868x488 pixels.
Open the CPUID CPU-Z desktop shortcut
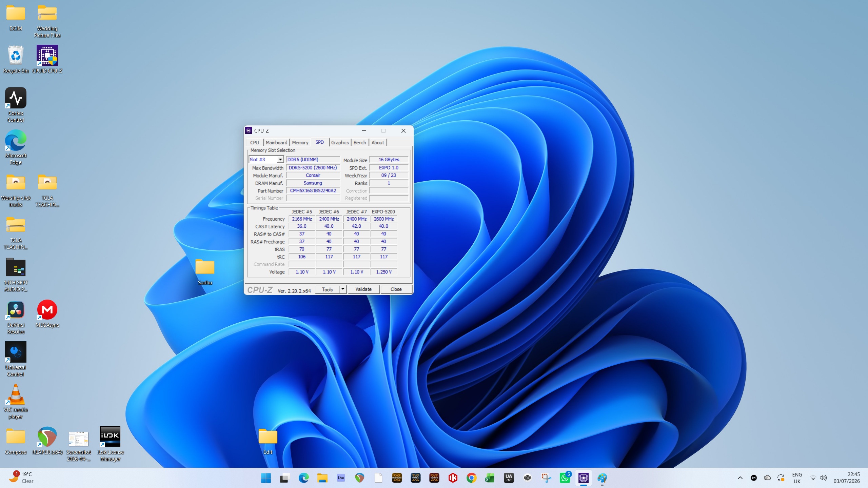coord(47,59)
